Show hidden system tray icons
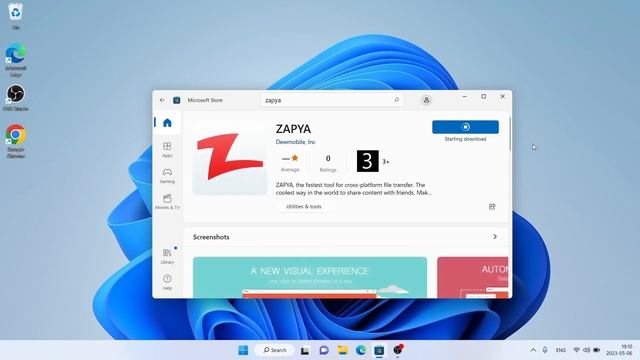This screenshot has width=640, height=360. pos(533,350)
